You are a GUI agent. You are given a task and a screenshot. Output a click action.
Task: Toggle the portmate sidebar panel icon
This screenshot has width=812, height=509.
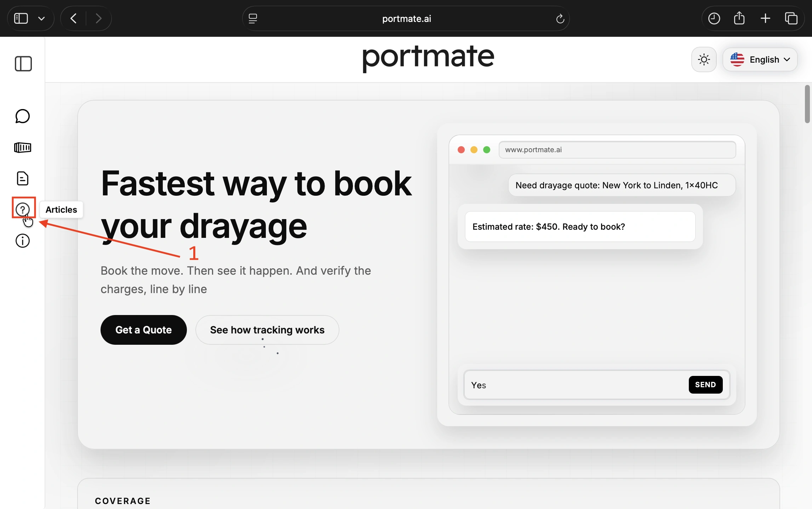[23, 64]
